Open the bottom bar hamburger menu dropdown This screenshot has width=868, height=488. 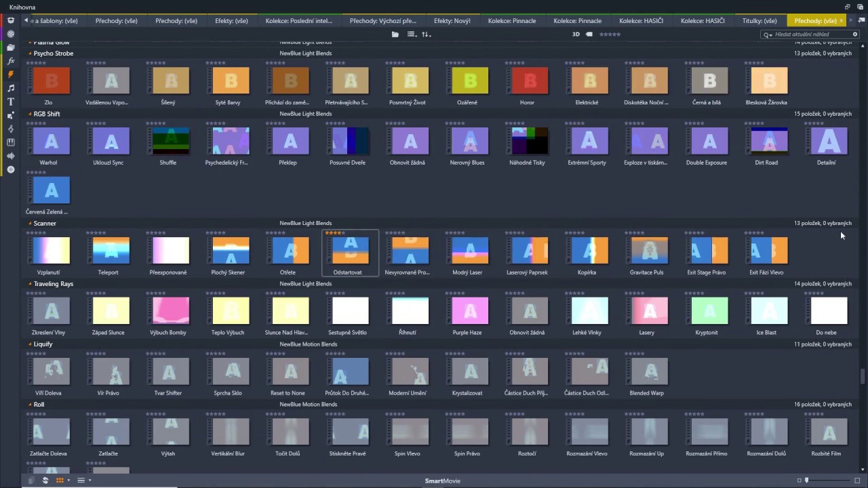[84, 481]
